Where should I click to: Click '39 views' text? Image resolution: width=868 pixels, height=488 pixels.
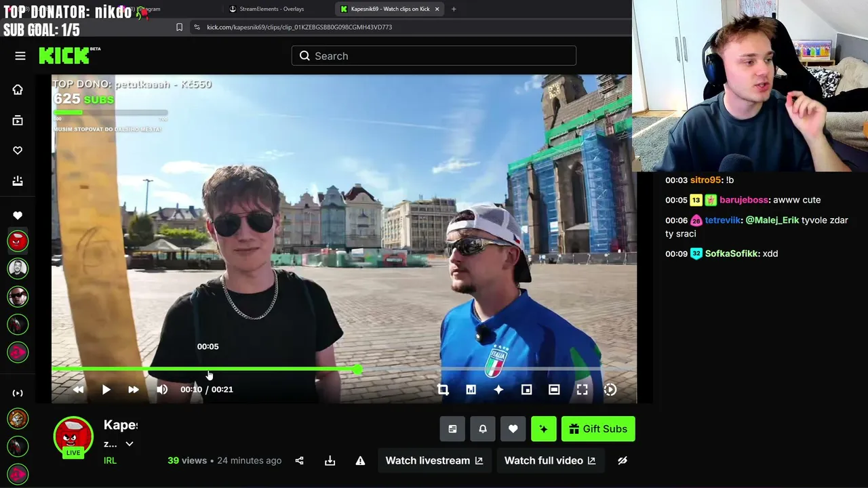coord(187,461)
